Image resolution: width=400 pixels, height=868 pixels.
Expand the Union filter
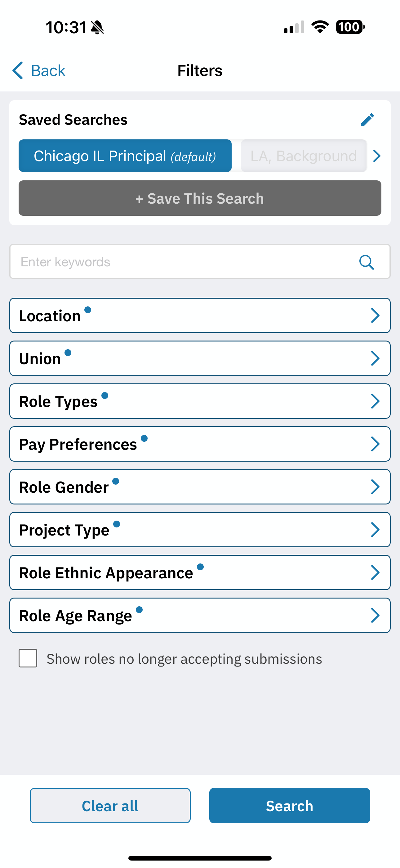pyautogui.click(x=200, y=358)
